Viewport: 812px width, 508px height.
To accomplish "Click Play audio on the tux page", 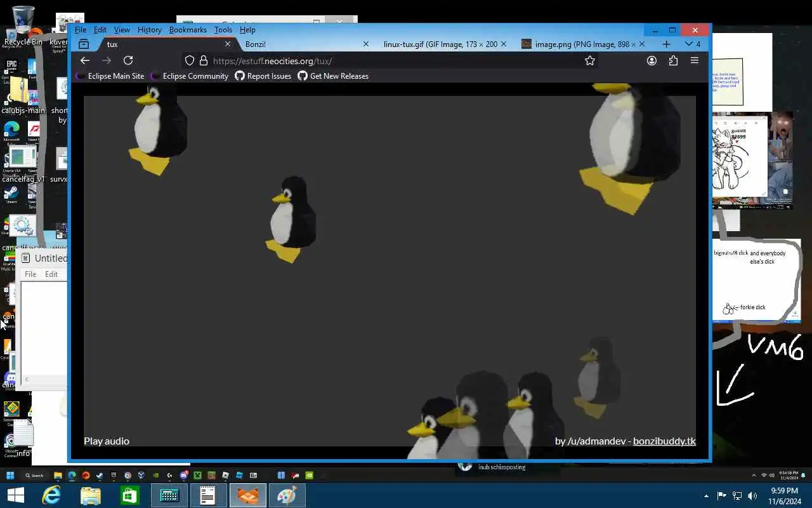I will click(107, 441).
